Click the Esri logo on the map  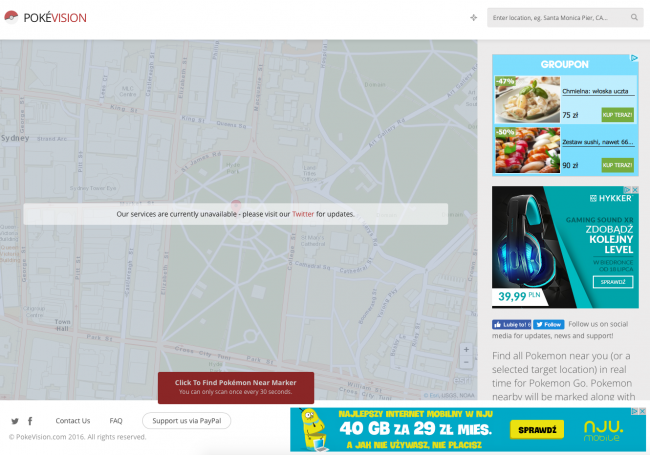[462, 380]
